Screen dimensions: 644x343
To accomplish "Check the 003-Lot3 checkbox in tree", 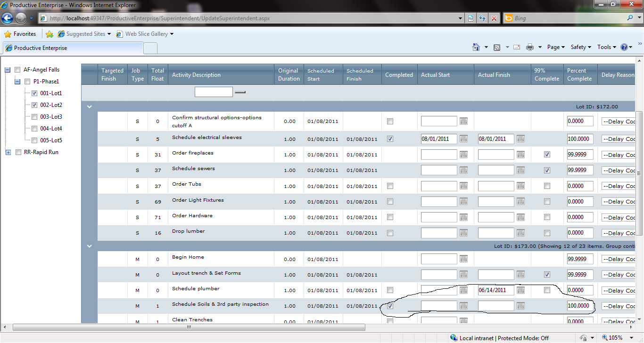I will tap(34, 117).
